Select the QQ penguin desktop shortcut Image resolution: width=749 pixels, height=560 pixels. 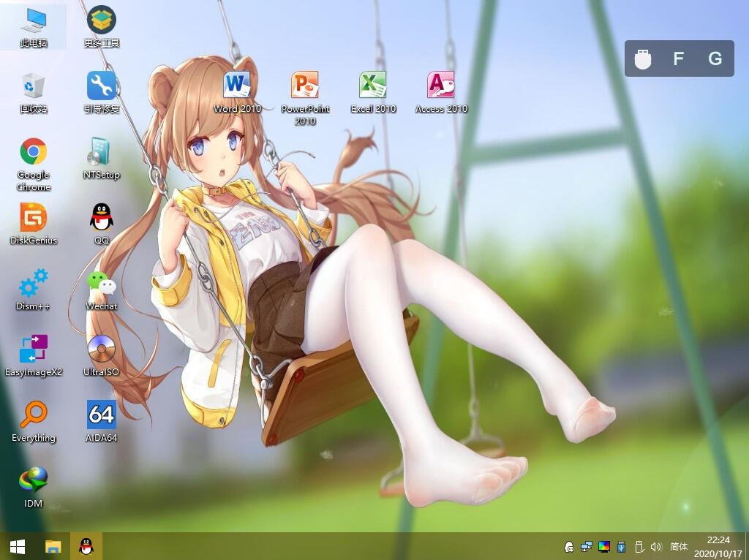[101, 224]
